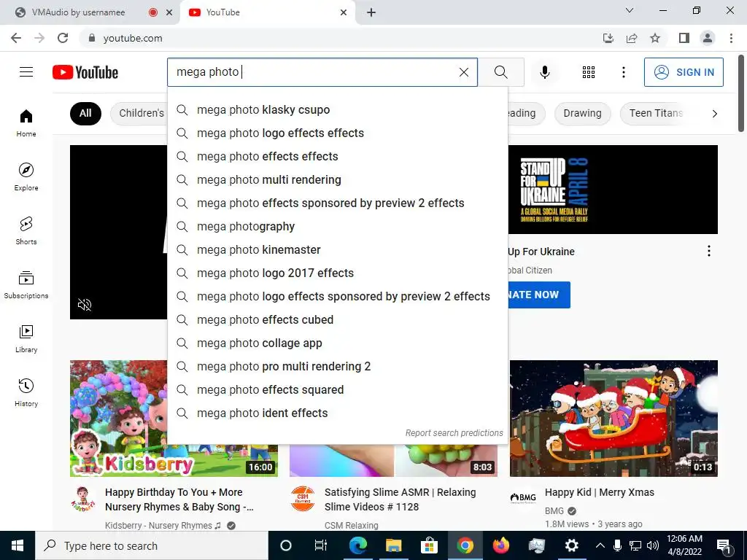Viewport: 747px width, 560px height.
Task: Open the tab search dropdown chevron
Action: pyautogui.click(x=630, y=10)
